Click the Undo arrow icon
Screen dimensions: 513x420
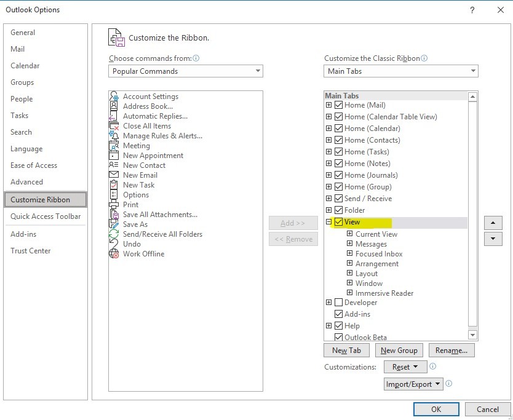point(114,244)
